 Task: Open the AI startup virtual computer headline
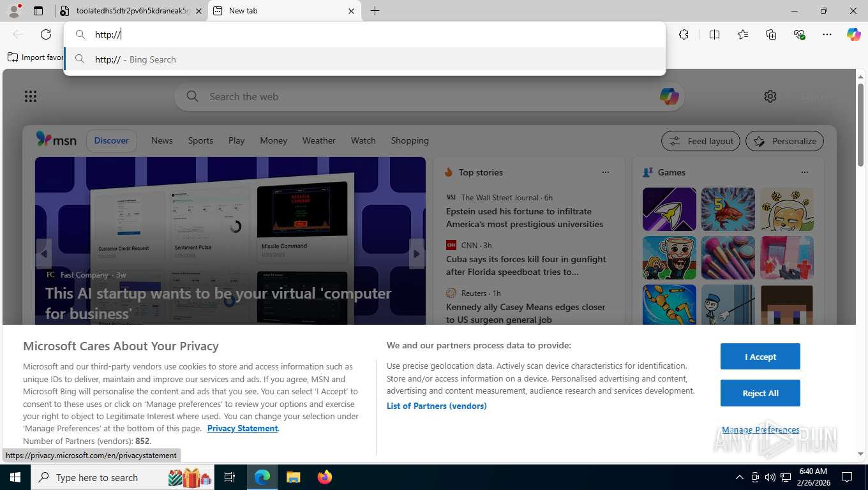point(218,303)
